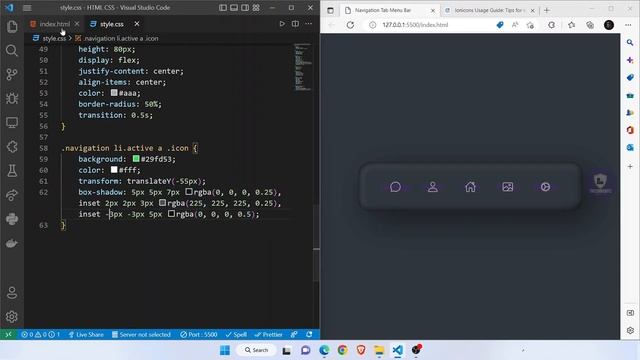
Task: Open the #fff white color swatch
Action: 114,169
